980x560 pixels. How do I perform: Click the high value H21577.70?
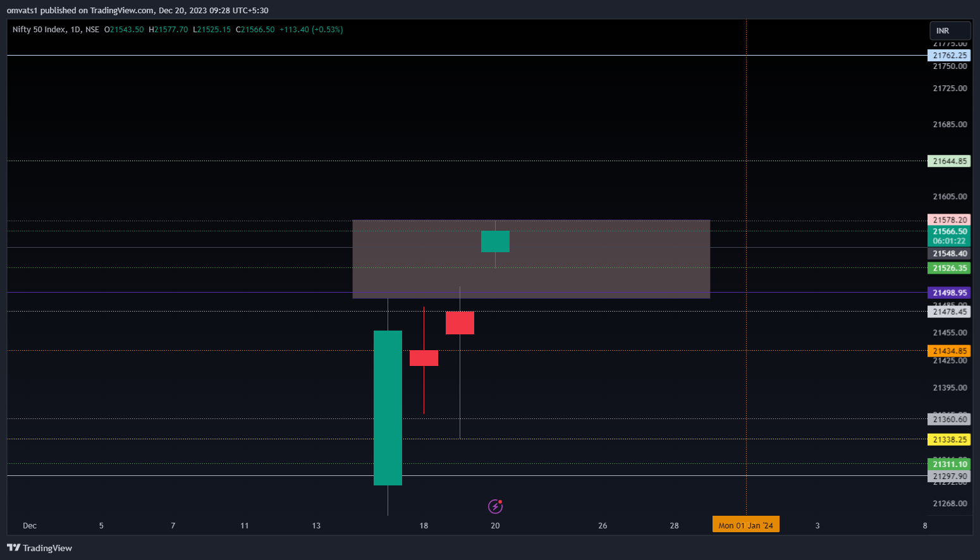tap(168, 30)
